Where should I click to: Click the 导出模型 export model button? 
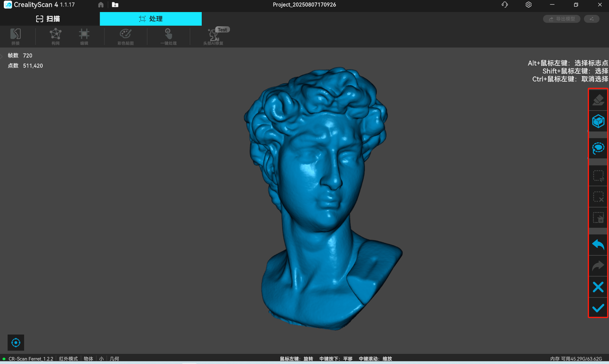point(562,19)
